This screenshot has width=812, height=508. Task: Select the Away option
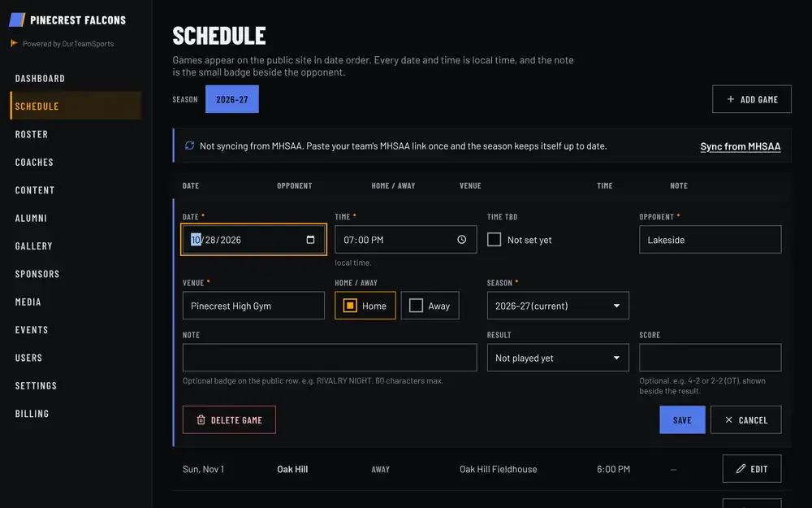(x=430, y=306)
